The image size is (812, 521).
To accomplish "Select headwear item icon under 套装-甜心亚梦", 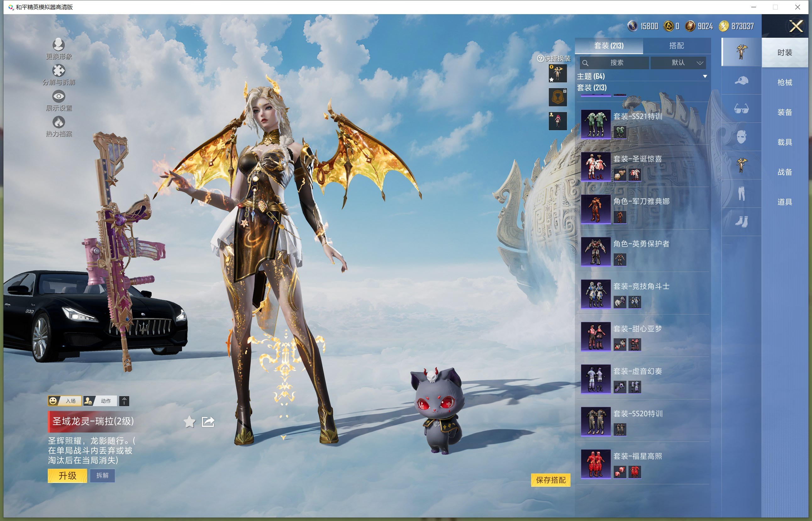I will pos(620,345).
